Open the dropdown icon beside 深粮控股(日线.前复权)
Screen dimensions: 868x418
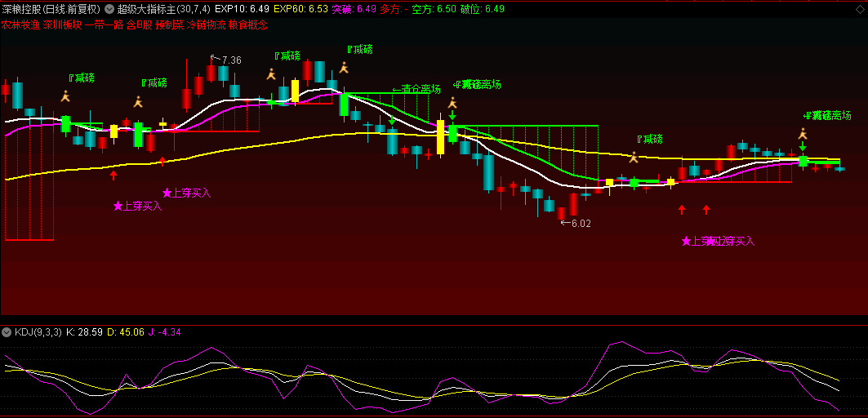tap(109, 10)
